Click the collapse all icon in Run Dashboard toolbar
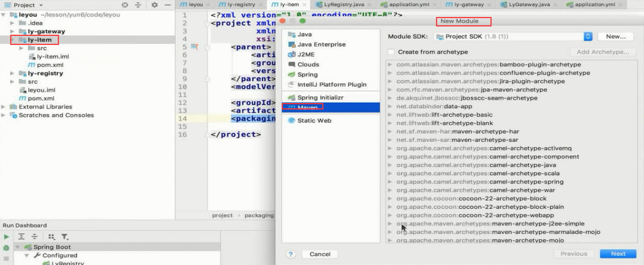This screenshot has width=644, height=265. coord(34,237)
